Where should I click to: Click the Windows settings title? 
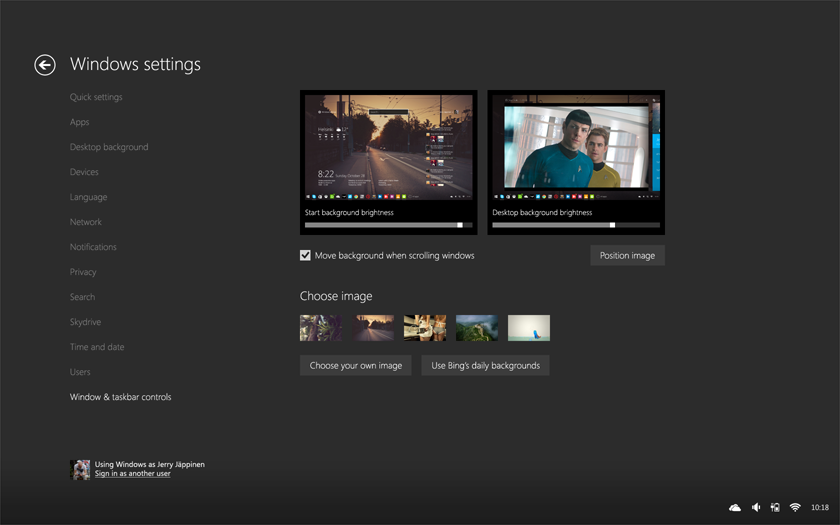[136, 64]
